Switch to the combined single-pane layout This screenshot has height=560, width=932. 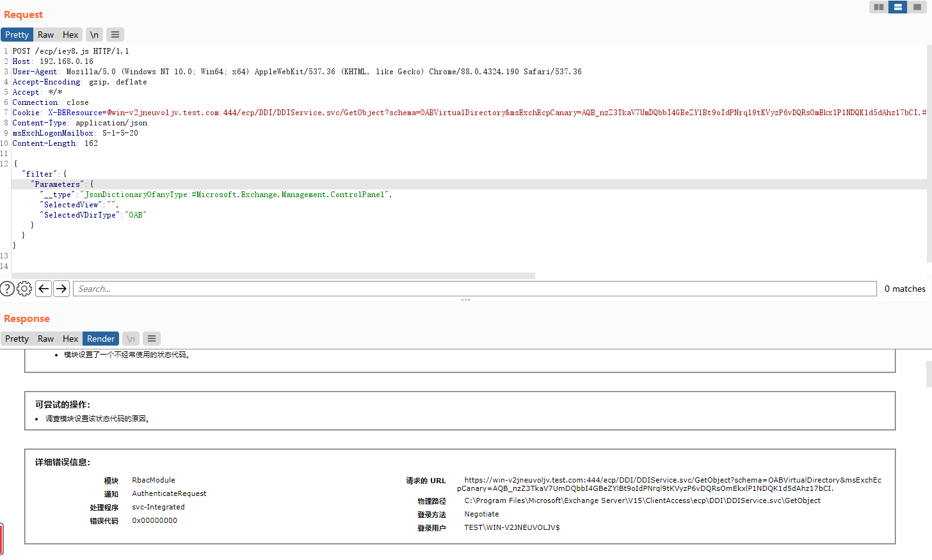(x=917, y=7)
